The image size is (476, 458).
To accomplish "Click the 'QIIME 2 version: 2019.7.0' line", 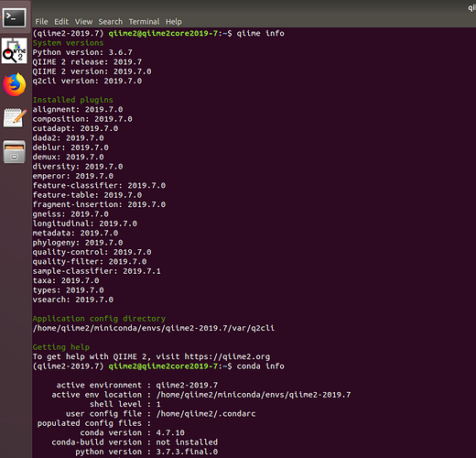I will tap(92, 71).
